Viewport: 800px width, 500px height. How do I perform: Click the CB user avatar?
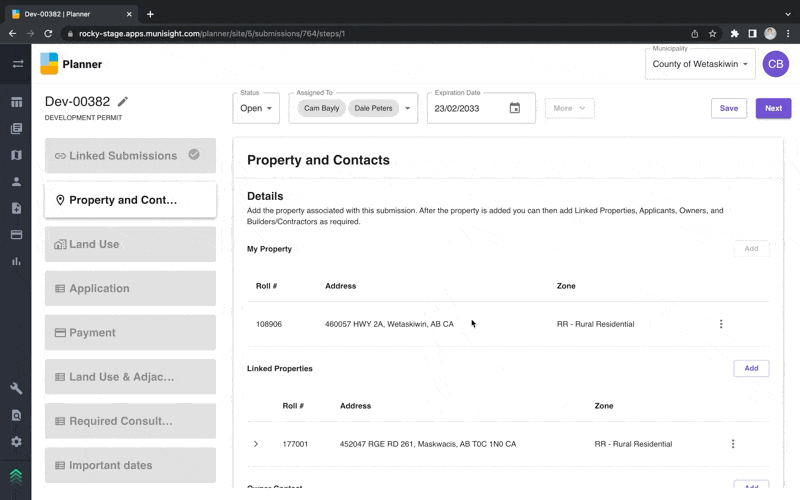(775, 64)
